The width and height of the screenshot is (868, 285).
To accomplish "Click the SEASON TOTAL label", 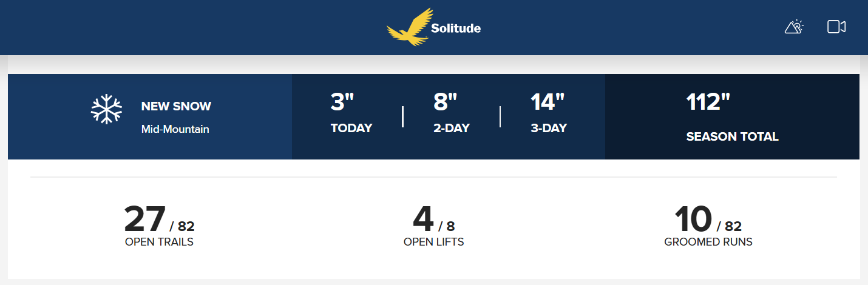I will 732,136.
